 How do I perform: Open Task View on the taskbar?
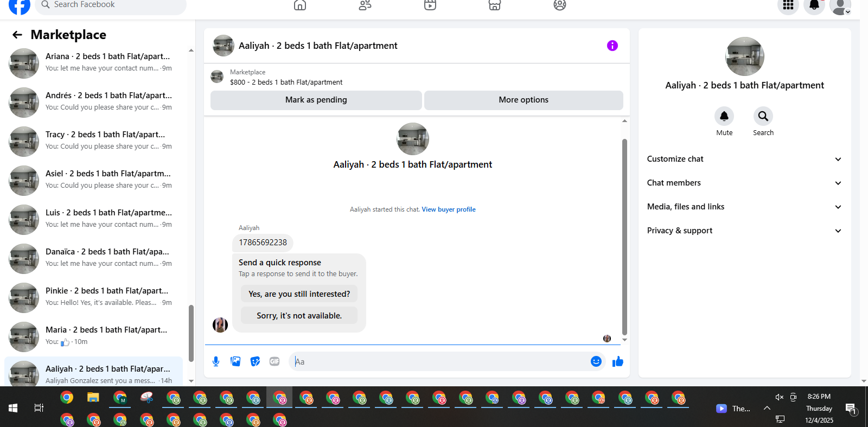click(x=39, y=408)
